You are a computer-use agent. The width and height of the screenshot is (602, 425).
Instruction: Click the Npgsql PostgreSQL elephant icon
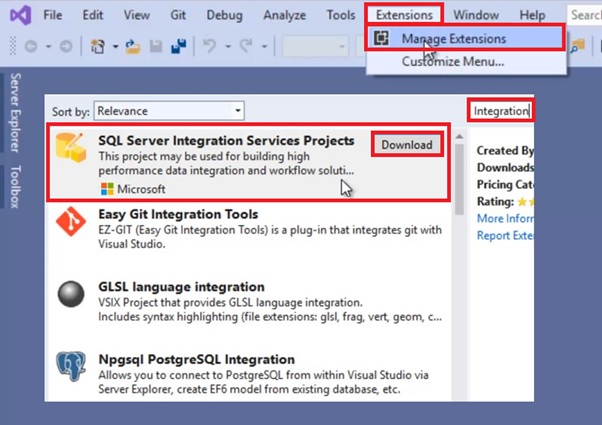click(x=71, y=366)
